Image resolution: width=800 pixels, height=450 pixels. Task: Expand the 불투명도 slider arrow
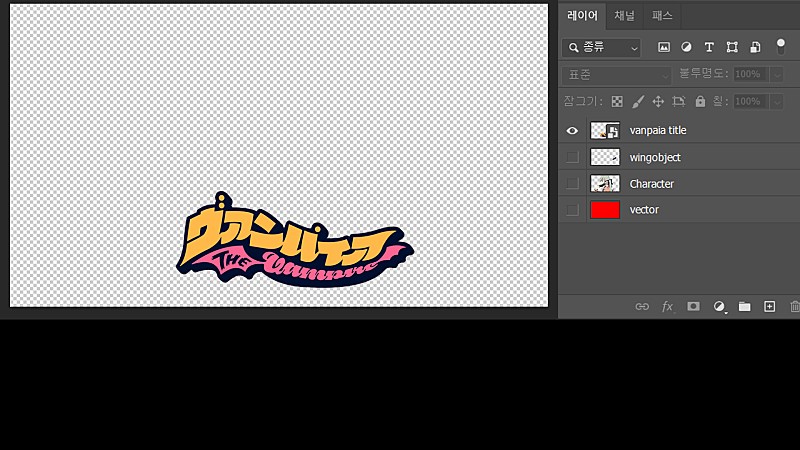pos(777,74)
